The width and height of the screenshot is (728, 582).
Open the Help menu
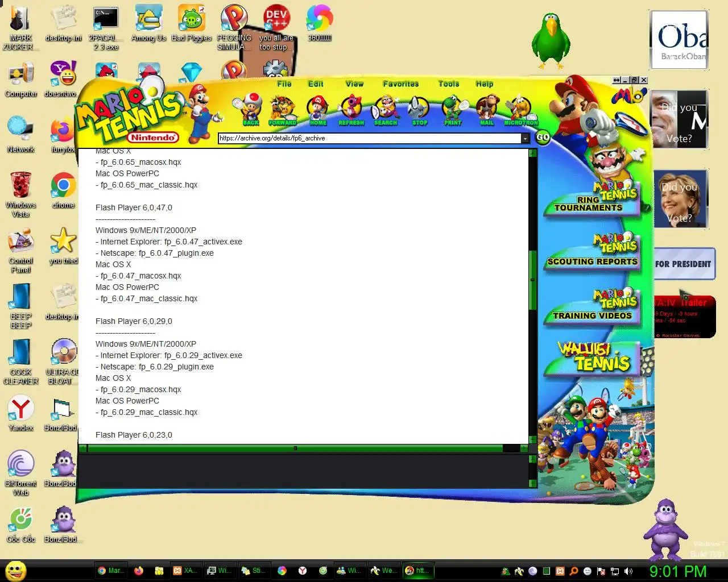[x=485, y=84]
